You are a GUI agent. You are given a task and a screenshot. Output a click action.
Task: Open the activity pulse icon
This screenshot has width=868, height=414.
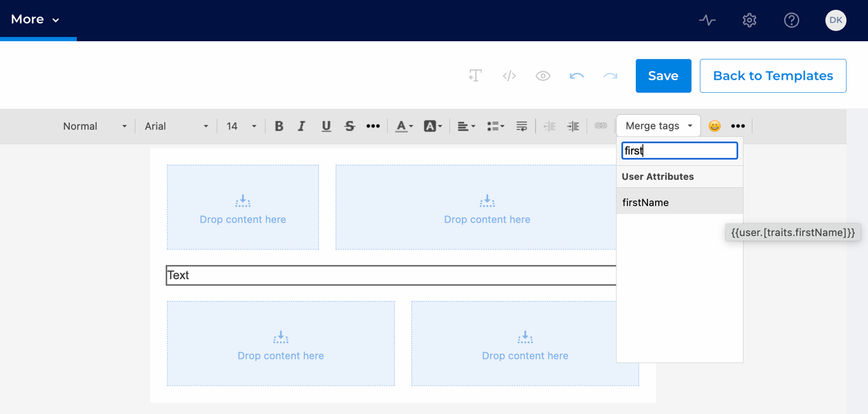[707, 20]
